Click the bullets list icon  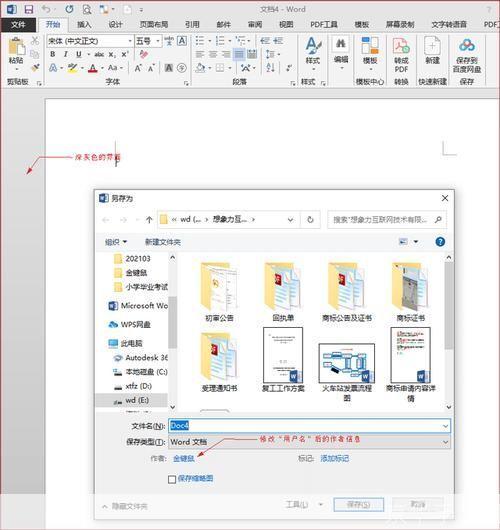(x=200, y=41)
